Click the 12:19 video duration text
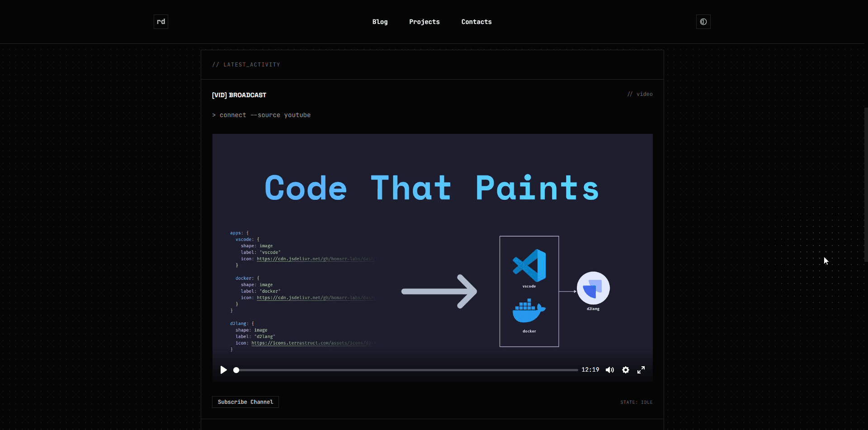This screenshot has height=430, width=868. (x=590, y=370)
